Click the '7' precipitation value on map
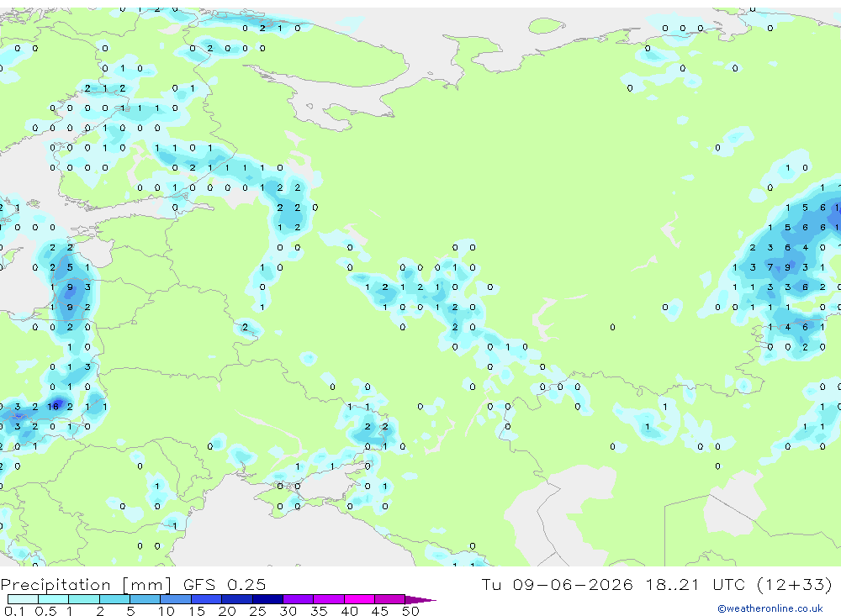The height and width of the screenshot is (616, 841). (x=770, y=267)
